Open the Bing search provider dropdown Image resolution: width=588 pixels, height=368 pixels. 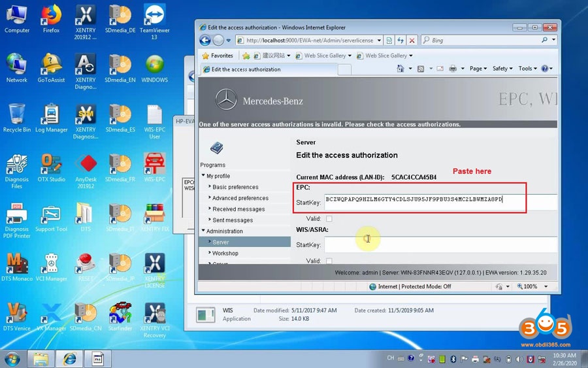point(553,40)
